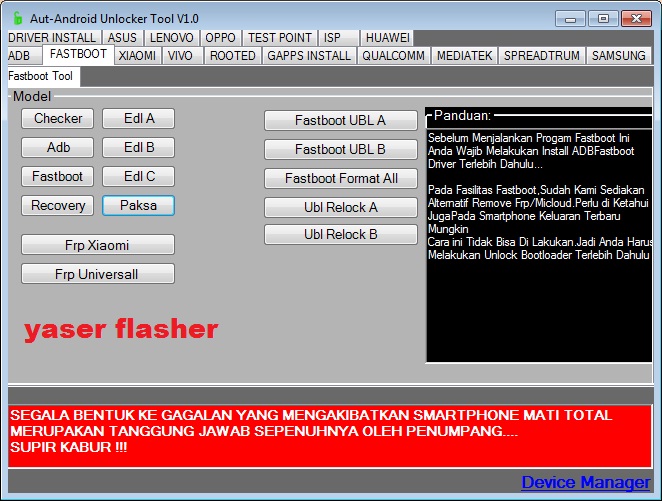Viewport: 662px width, 501px height.
Task: Start Frp Xiaomi removal
Action: click(x=98, y=245)
